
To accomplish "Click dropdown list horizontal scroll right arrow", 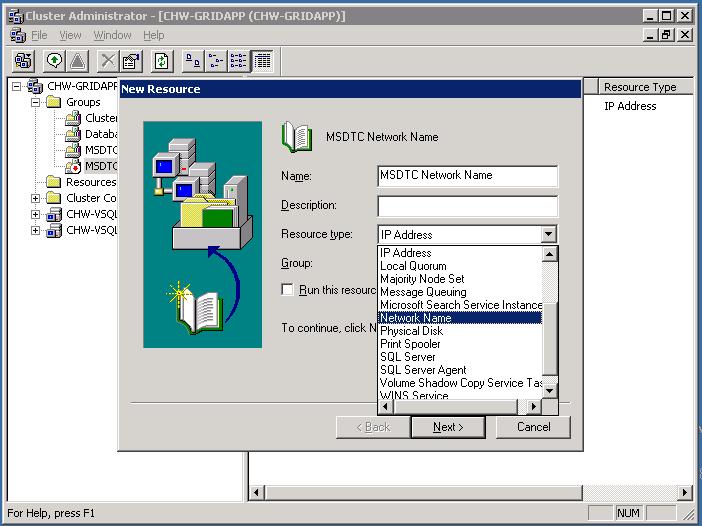I will (534, 406).
